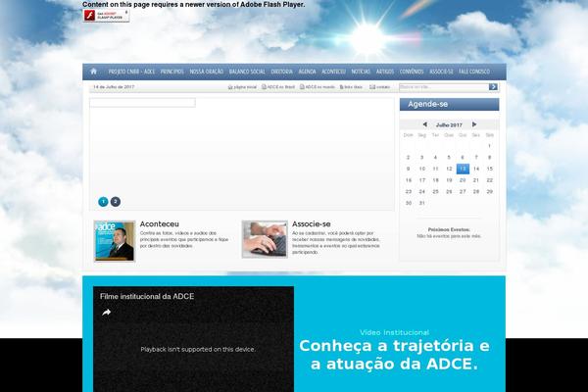The width and height of the screenshot is (588, 392).
Task: Open the Diretoria menu item
Action: pos(281,72)
